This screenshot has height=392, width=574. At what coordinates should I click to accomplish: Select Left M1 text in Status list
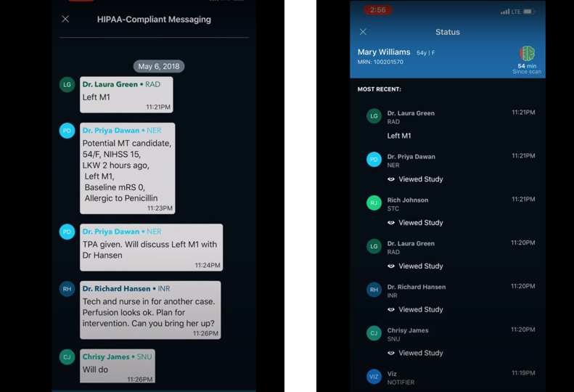click(x=399, y=136)
